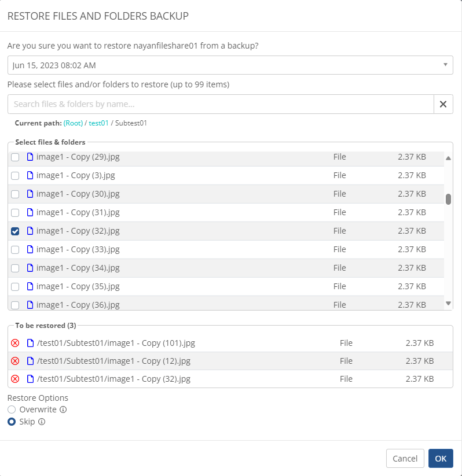This screenshot has width=462, height=476.
Task: Uncheck image1 - Copy (32).jpg checkbox
Action: point(15,231)
